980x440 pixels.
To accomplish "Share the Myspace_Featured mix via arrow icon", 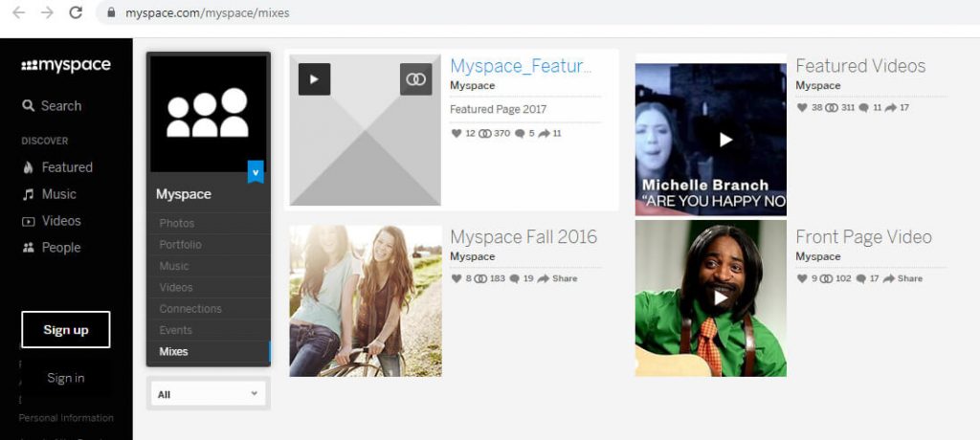I will tap(544, 133).
